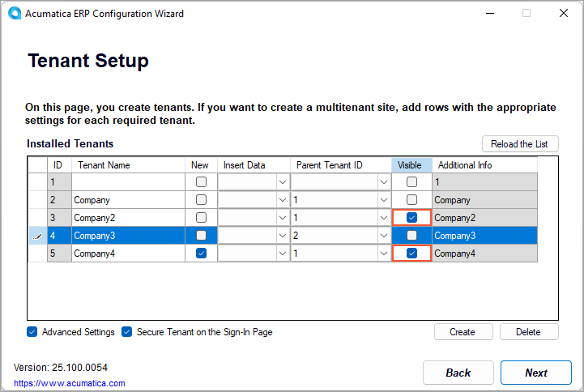The height and width of the screenshot is (392, 584).
Task: Click Additional Info cell reading Company3
Action: 484,236
